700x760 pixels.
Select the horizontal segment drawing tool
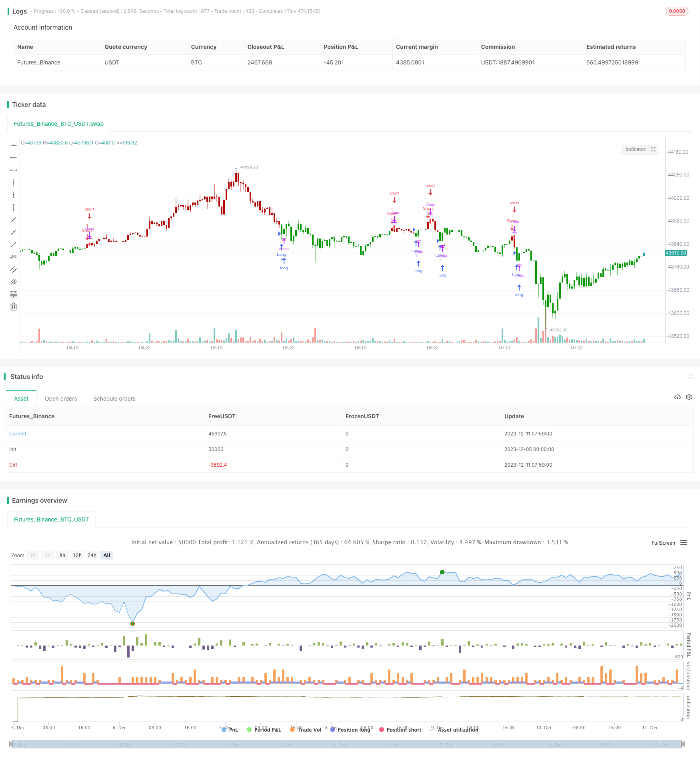[x=14, y=170]
